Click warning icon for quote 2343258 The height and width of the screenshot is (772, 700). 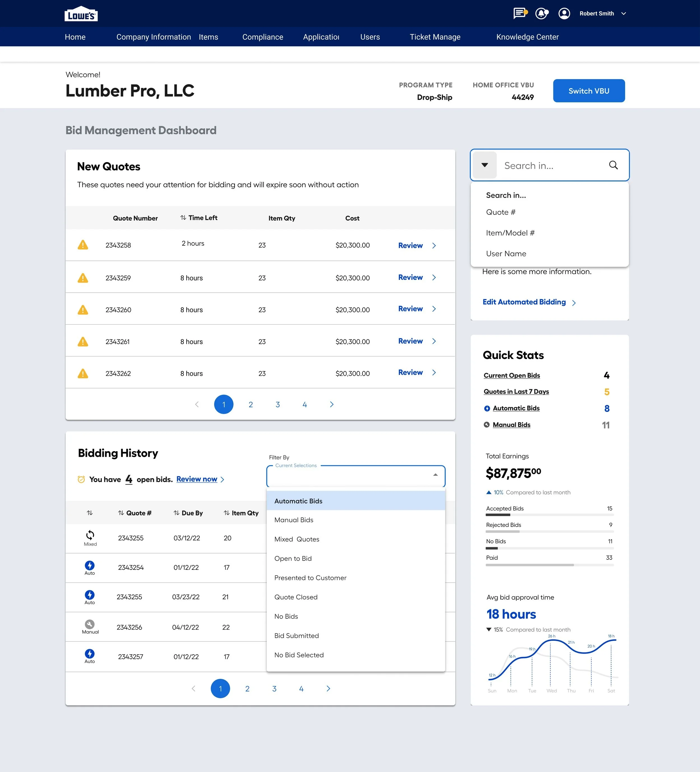pyautogui.click(x=83, y=245)
